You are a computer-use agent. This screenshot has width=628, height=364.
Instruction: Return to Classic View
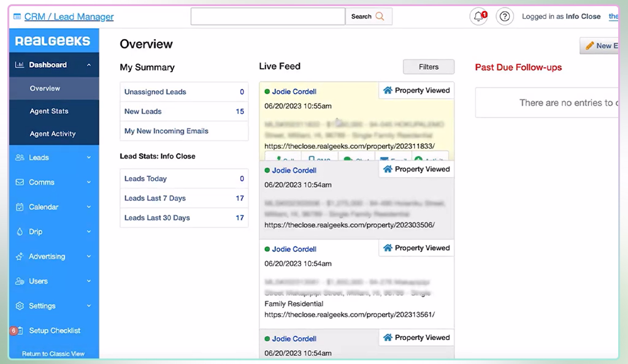(54, 354)
